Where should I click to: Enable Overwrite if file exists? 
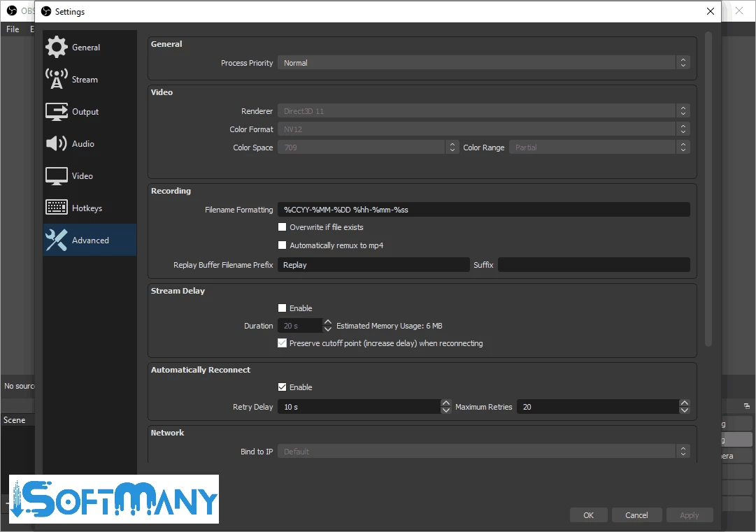pos(283,227)
